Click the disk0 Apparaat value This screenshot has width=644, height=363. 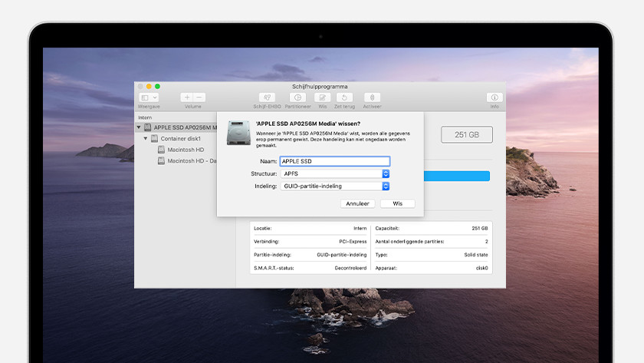(x=481, y=268)
